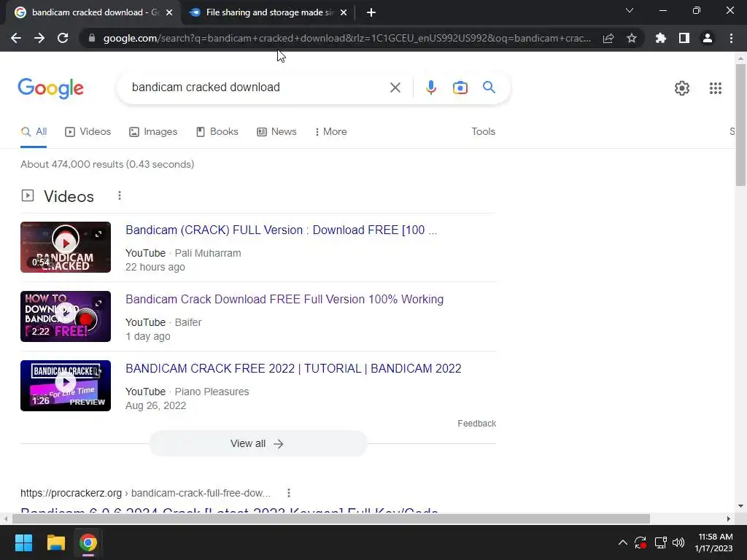This screenshot has width=747, height=560.
Task: Close the File sharing and storage tab
Action: pos(344,13)
